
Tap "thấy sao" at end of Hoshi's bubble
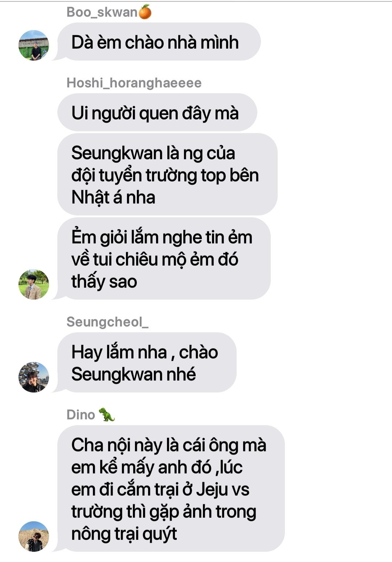pyautogui.click(x=104, y=282)
